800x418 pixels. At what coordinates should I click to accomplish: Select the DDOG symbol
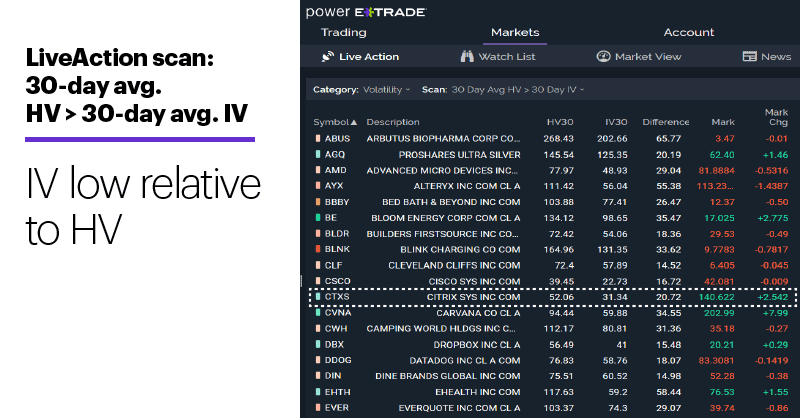(x=338, y=360)
